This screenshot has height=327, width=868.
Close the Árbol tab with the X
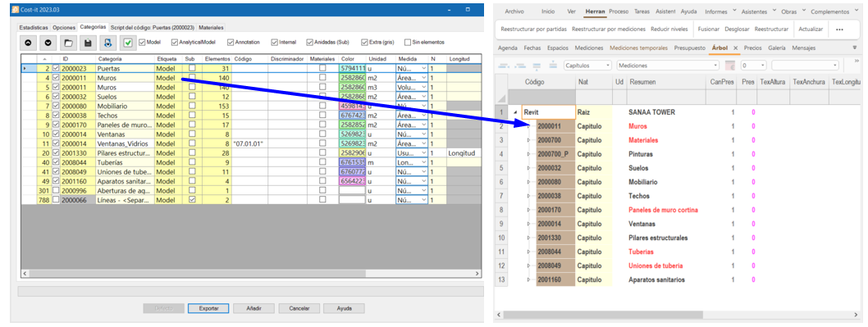point(736,48)
